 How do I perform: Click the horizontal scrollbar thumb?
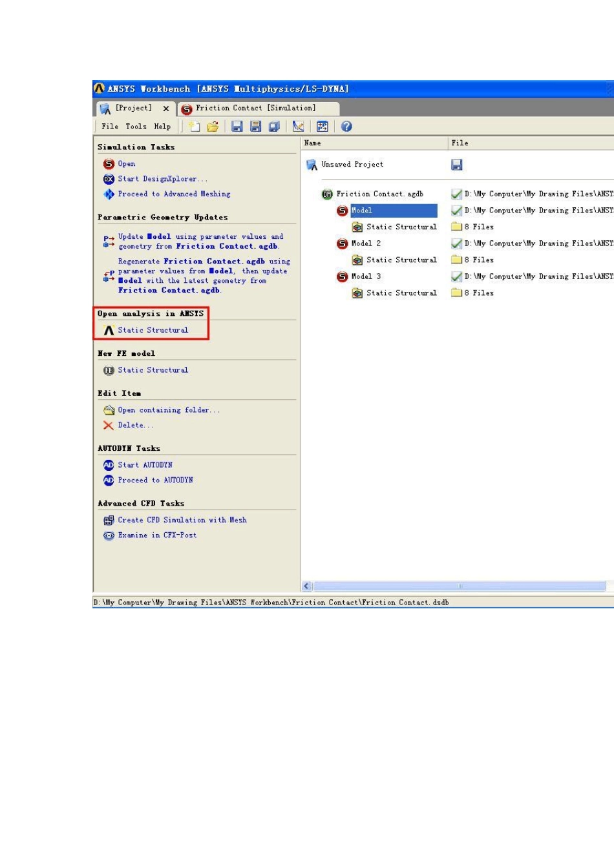coord(460,586)
